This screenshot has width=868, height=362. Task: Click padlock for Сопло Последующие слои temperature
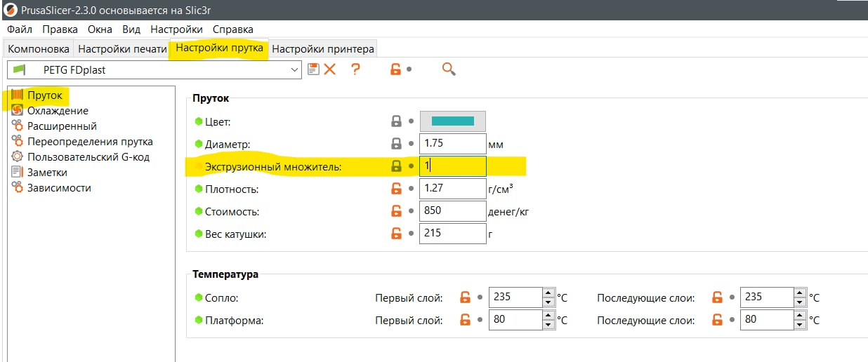(717, 297)
